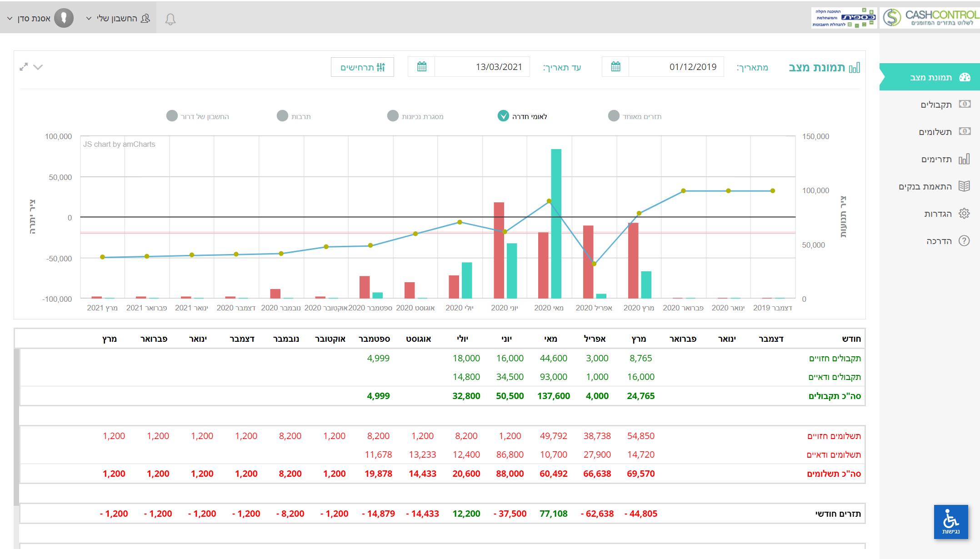Expand the אסנת סדן user dropdown arrow
The height and width of the screenshot is (559, 980).
10,19
